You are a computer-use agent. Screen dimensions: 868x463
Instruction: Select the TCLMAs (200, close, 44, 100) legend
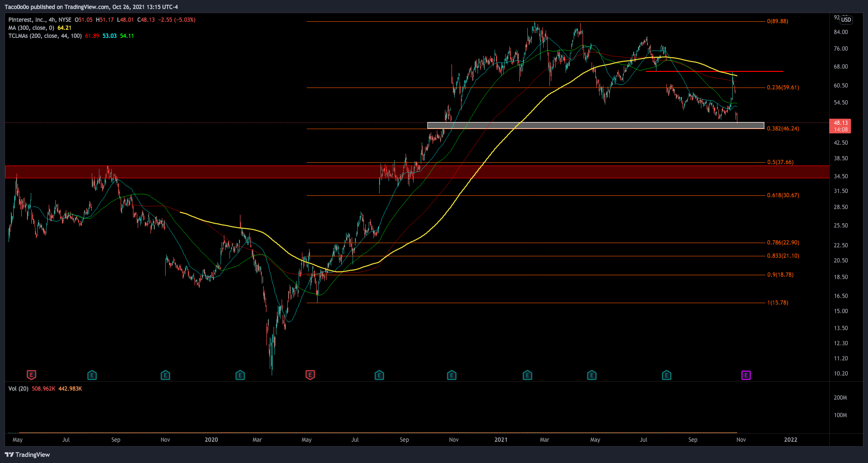[x=45, y=36]
